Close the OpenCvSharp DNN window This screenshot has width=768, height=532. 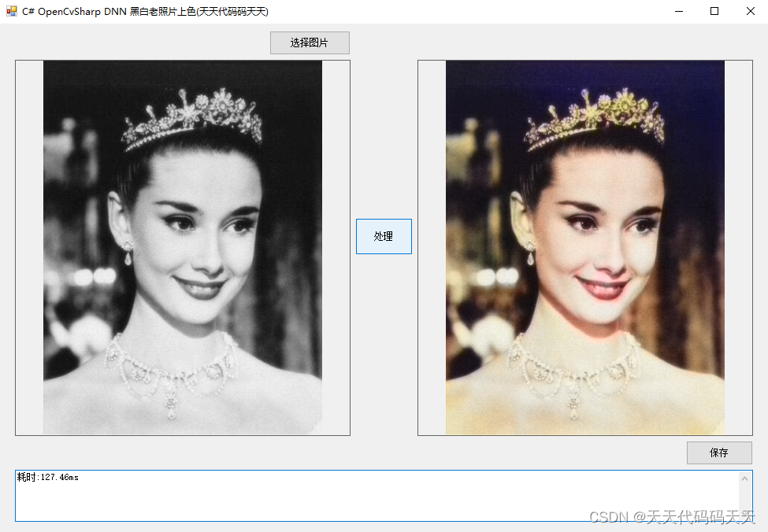(751, 11)
